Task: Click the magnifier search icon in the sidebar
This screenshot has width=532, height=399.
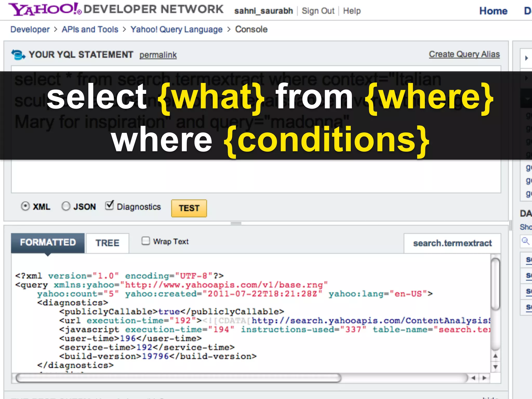Action: pyautogui.click(x=526, y=241)
